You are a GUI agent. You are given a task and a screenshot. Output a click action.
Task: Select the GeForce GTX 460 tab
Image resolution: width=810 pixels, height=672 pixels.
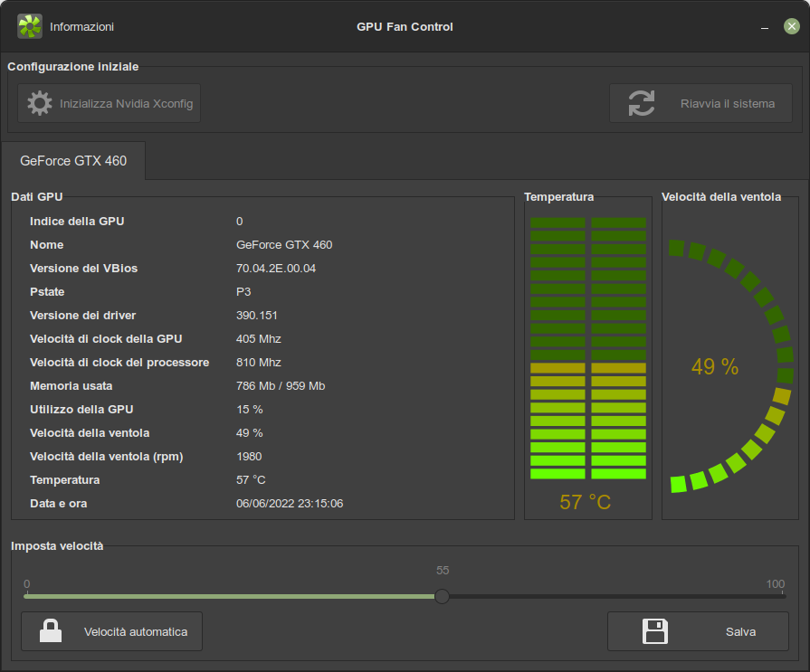point(73,161)
